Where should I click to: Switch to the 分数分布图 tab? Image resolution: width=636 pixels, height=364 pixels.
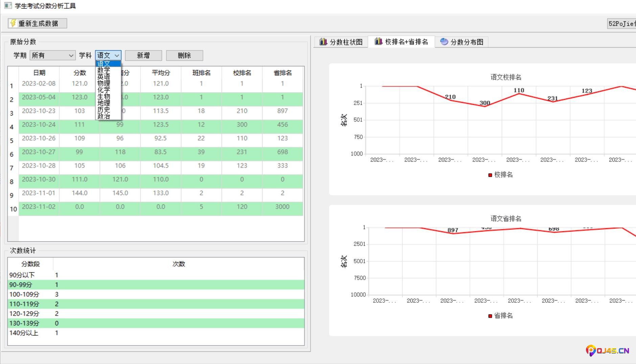461,42
